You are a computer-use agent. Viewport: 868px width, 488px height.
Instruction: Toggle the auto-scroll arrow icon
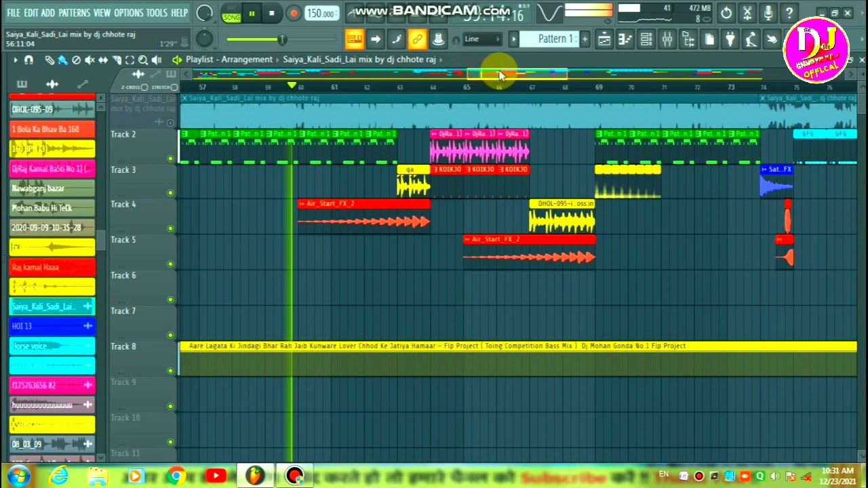(x=375, y=39)
